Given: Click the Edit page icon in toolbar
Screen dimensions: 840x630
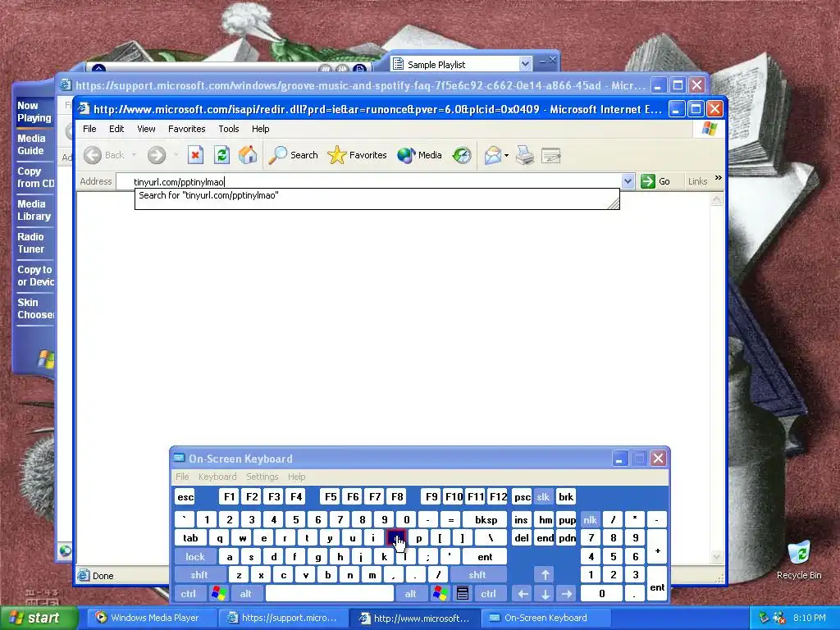Looking at the screenshot, I should 550,155.
